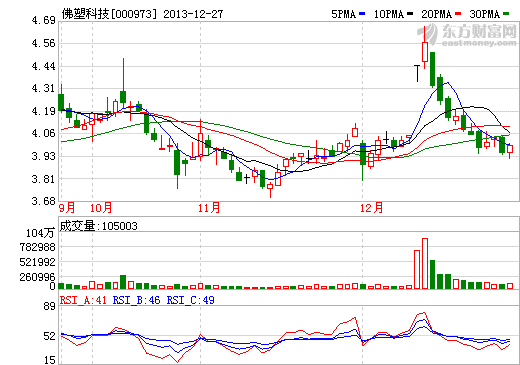Click the 11月 month marker

tap(209, 208)
